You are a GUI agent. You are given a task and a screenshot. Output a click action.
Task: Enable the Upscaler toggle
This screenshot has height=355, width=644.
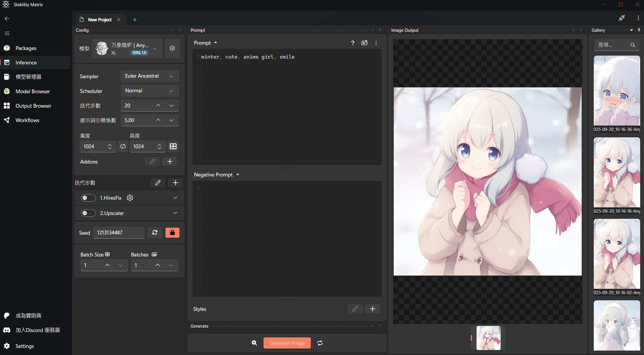tap(88, 213)
